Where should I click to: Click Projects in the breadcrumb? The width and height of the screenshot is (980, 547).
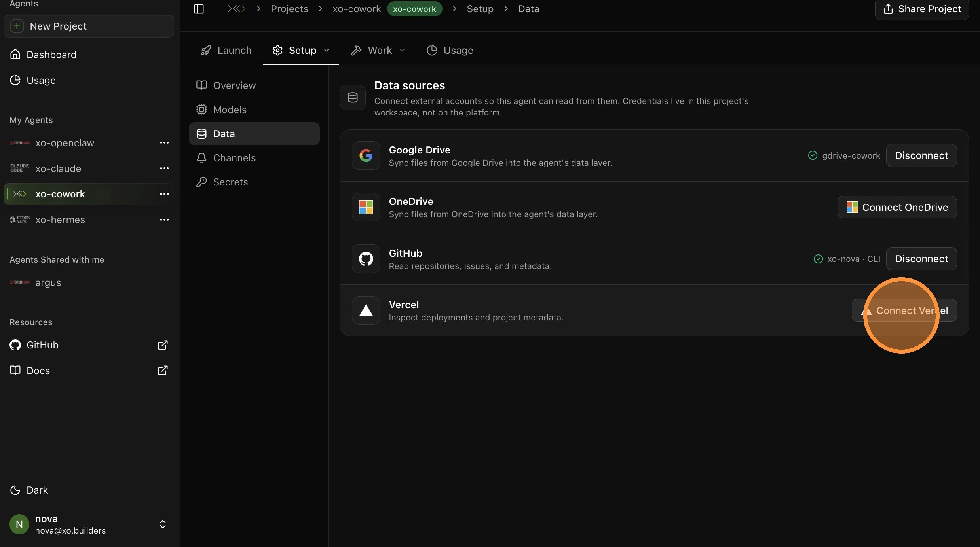point(289,9)
